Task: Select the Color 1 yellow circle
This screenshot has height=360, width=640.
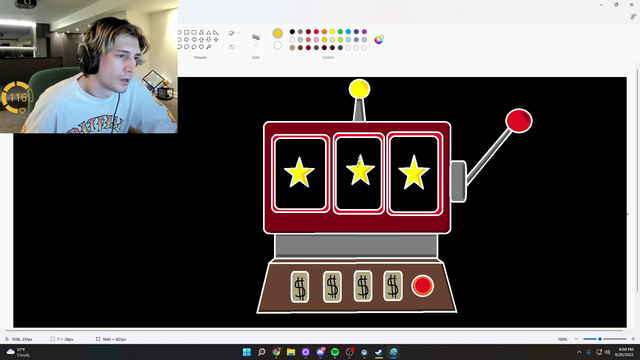Action: click(x=278, y=33)
